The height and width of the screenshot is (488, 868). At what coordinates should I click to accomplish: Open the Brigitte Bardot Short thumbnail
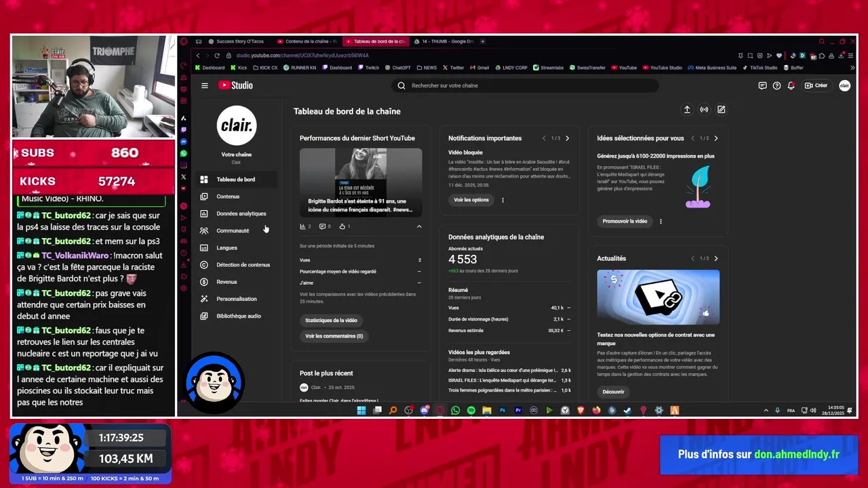click(361, 182)
